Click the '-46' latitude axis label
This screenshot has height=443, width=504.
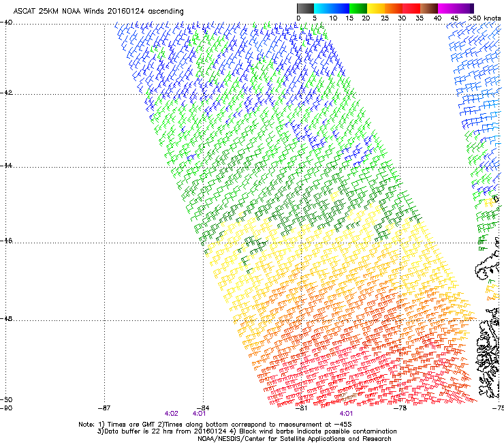[6, 241]
